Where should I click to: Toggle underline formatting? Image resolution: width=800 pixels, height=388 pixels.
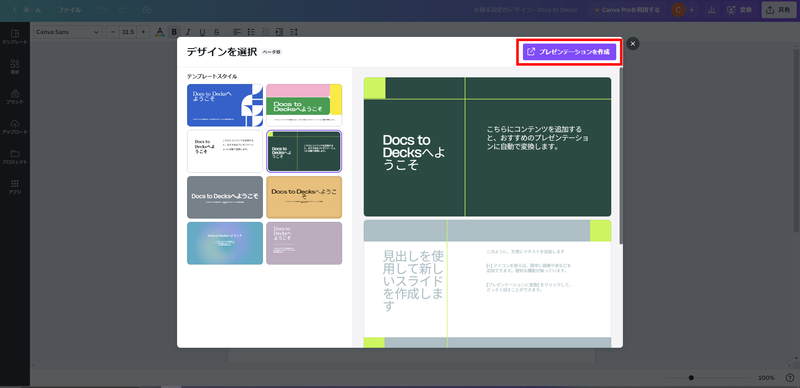click(x=203, y=32)
